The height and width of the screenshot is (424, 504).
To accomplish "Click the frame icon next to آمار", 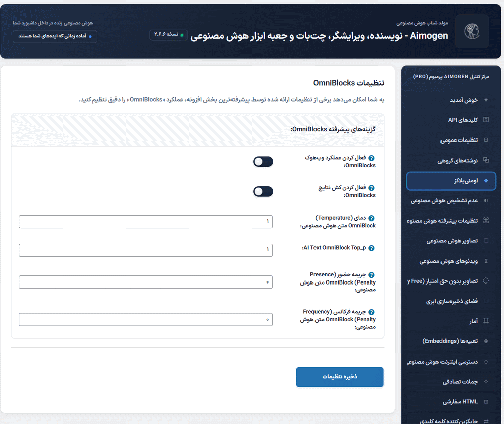I will pyautogui.click(x=486, y=321).
